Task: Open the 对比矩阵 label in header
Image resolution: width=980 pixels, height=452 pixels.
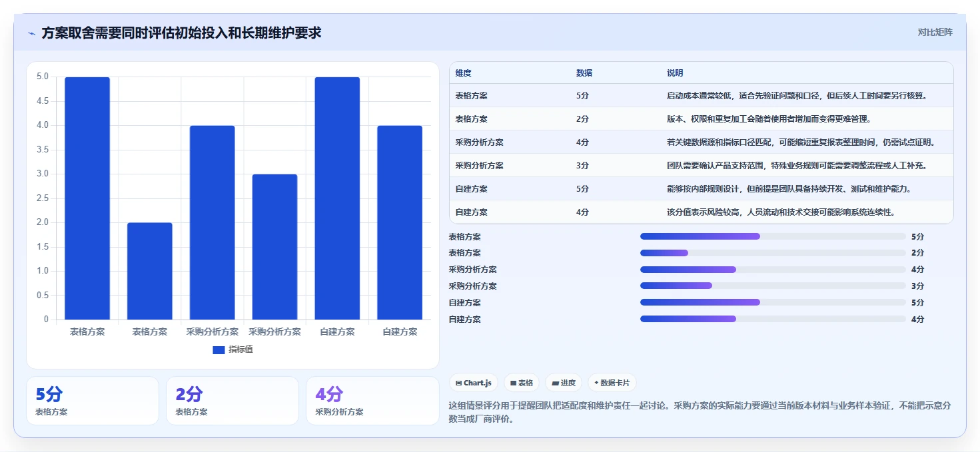Action: tap(935, 32)
